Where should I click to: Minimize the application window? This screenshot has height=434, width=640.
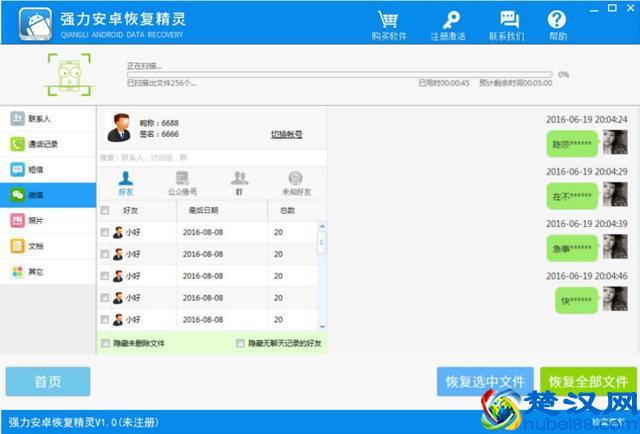pyautogui.click(x=594, y=9)
